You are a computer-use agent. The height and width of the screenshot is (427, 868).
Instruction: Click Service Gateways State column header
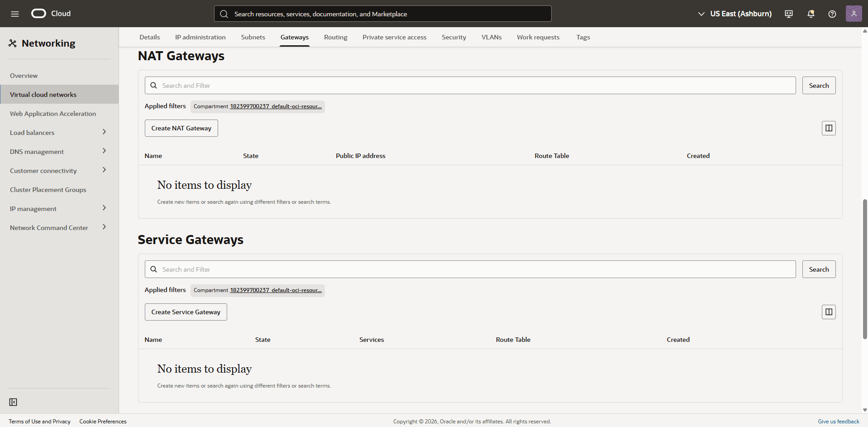coord(262,340)
